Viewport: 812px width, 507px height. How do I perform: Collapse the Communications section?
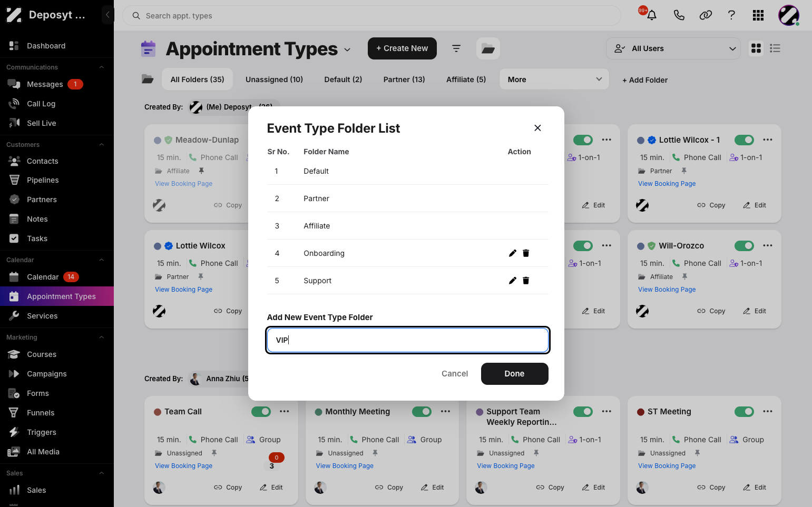(102, 67)
